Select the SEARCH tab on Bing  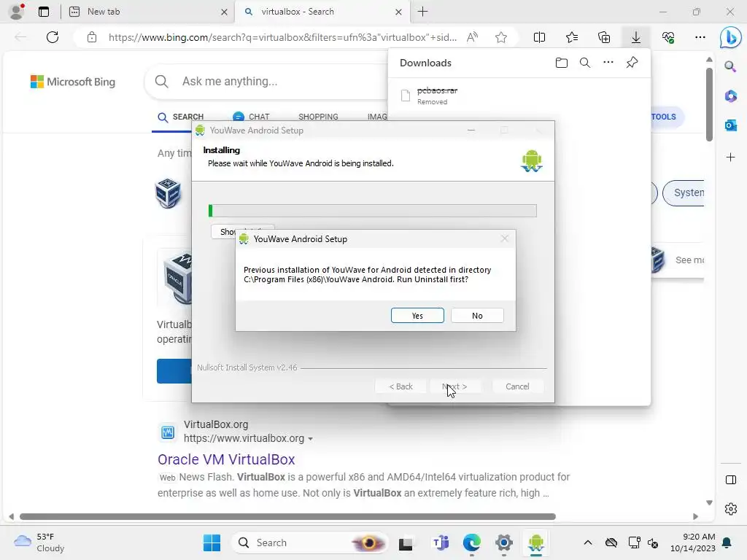pyautogui.click(x=181, y=117)
